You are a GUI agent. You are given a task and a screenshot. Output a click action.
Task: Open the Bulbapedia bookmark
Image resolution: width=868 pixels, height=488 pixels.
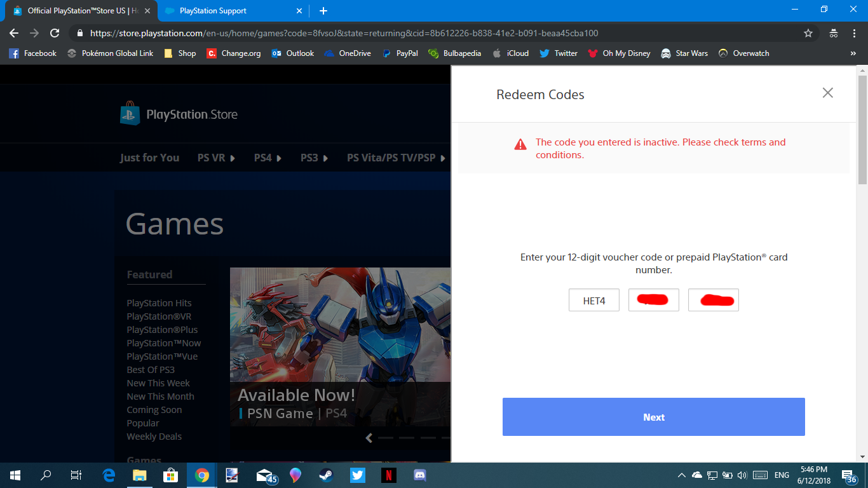[455, 53]
